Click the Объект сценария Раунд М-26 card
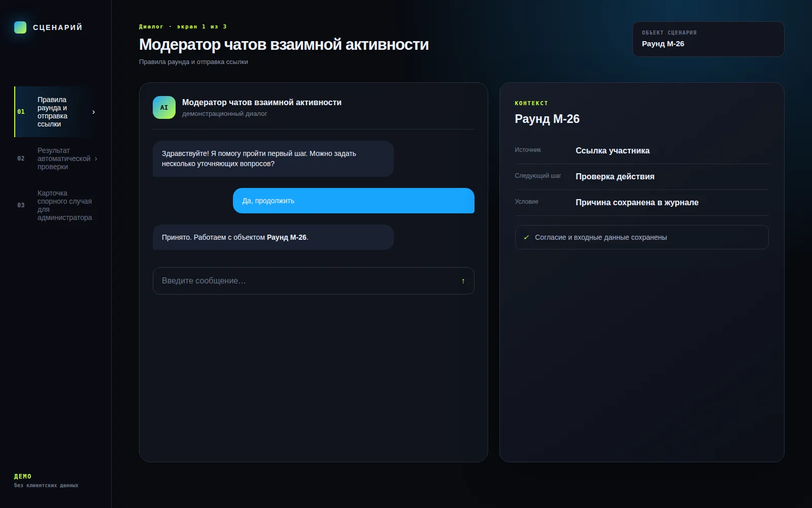Viewport: 812px width, 508px height. pos(708,39)
